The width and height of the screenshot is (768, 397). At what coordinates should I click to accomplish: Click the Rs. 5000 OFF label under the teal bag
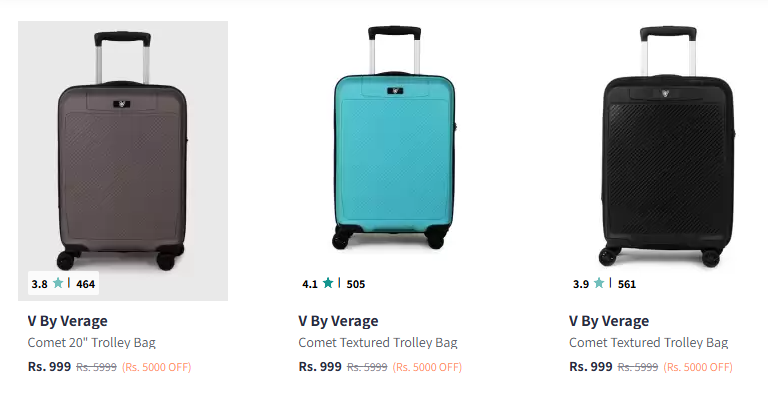tap(427, 367)
